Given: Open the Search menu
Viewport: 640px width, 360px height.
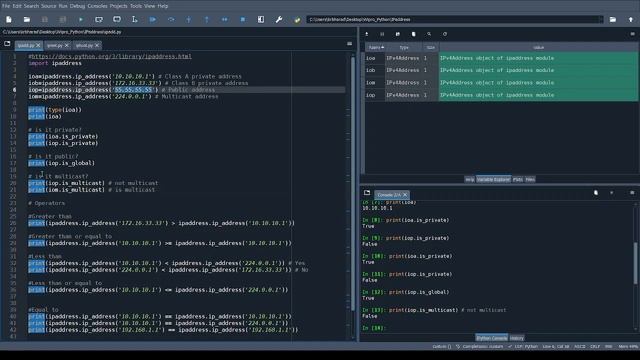Looking at the screenshot, I should [x=31, y=6].
